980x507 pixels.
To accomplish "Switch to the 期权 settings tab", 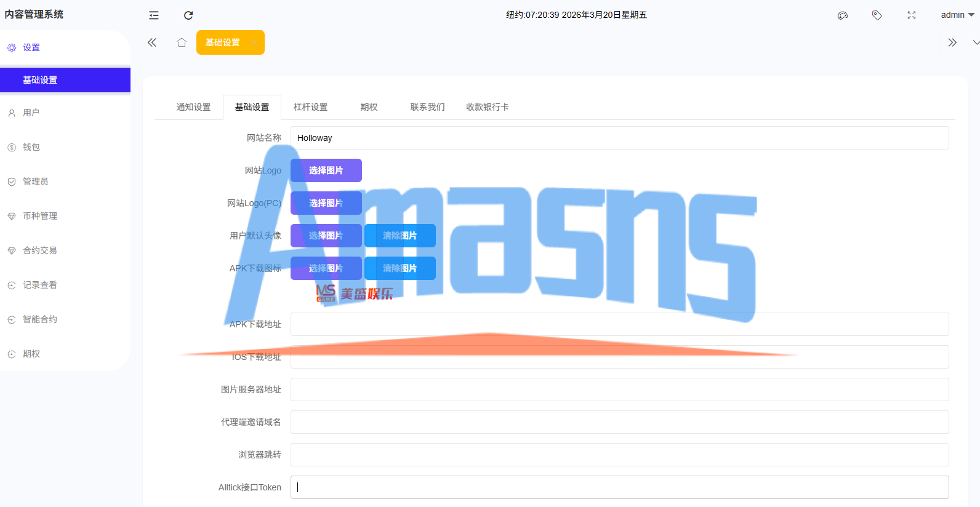I will coord(369,107).
